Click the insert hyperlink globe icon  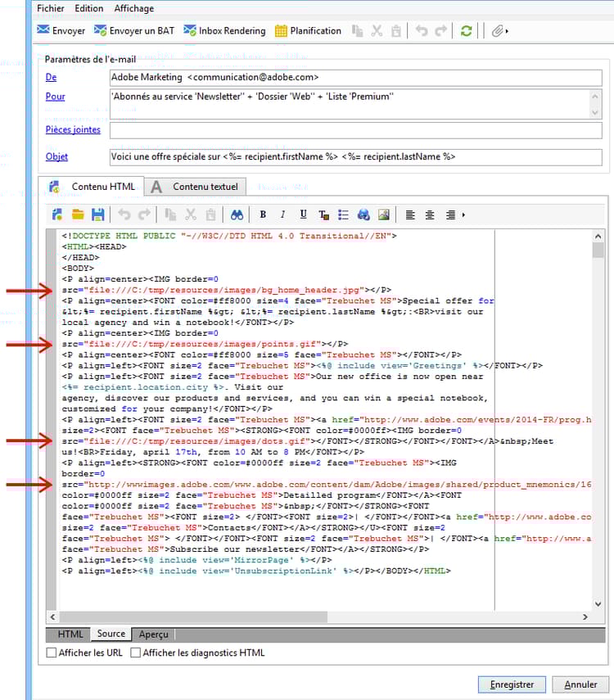pyautogui.click(x=363, y=215)
